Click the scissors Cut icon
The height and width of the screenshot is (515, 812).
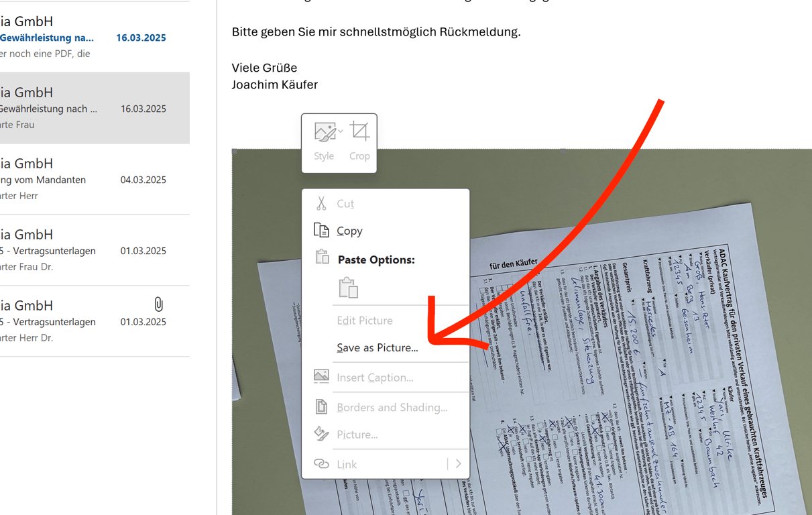coord(321,203)
